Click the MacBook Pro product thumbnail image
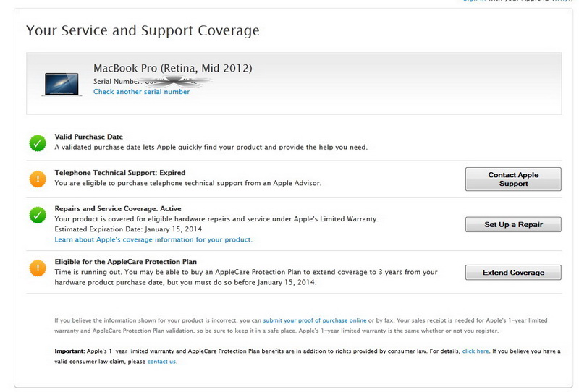The image size is (579, 392). [61, 84]
